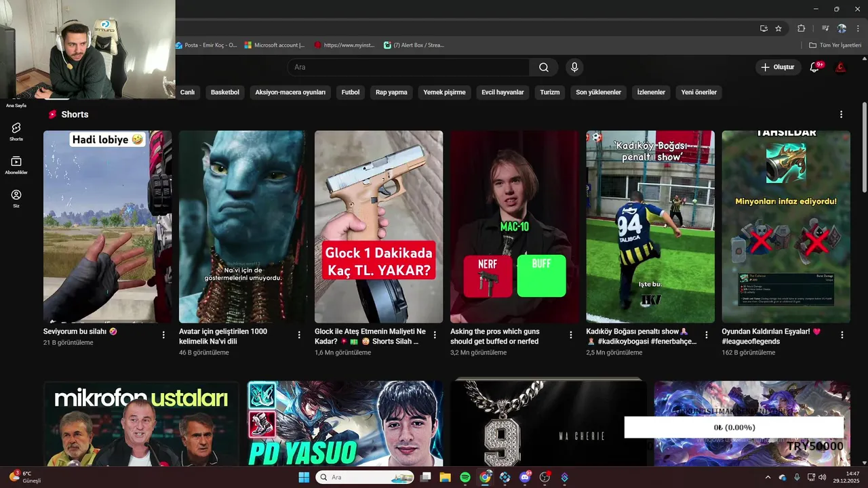Open OBS Studio from the taskbar
The height and width of the screenshot is (488, 868).
click(545, 477)
